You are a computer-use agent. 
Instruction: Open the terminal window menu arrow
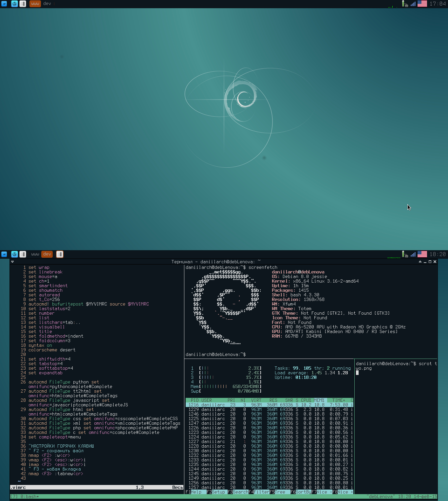(12, 262)
